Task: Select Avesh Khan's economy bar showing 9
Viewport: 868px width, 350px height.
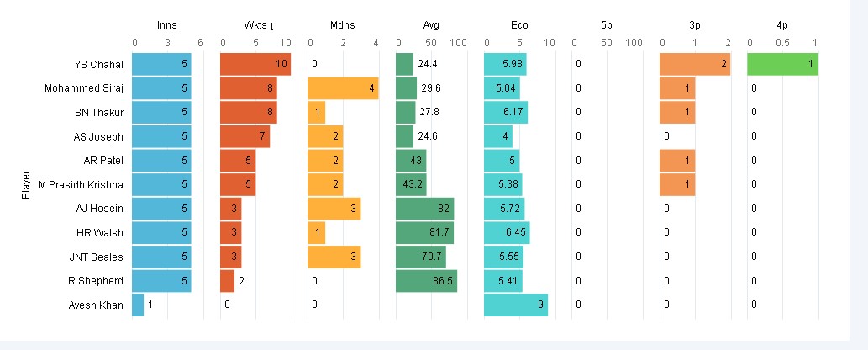Action: click(x=516, y=305)
